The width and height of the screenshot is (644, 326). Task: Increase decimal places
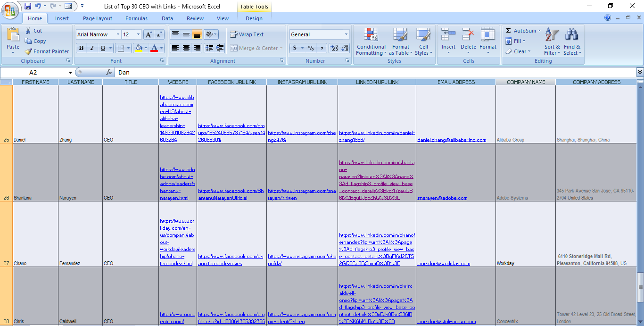pos(334,48)
